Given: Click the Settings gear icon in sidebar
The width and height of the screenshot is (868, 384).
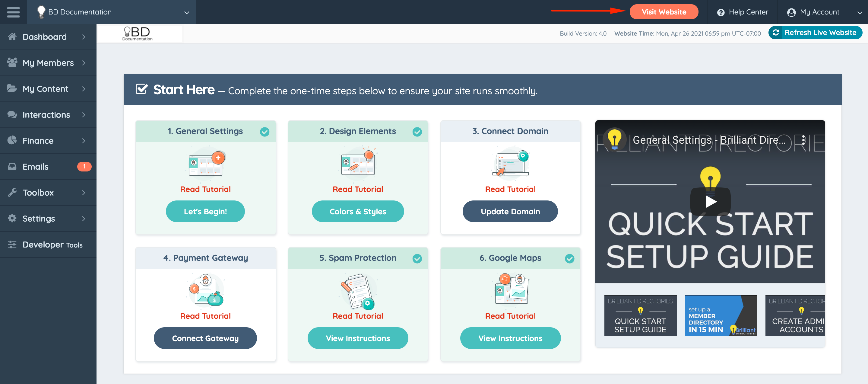Looking at the screenshot, I should [12, 218].
